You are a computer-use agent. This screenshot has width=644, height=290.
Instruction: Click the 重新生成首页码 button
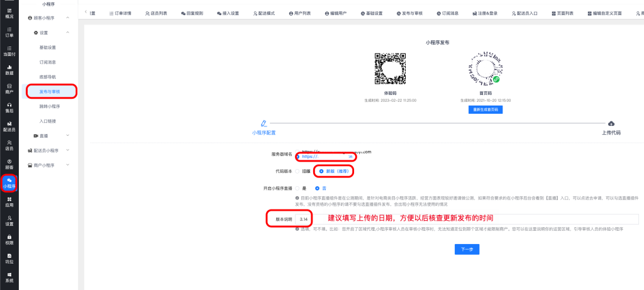[x=485, y=109]
